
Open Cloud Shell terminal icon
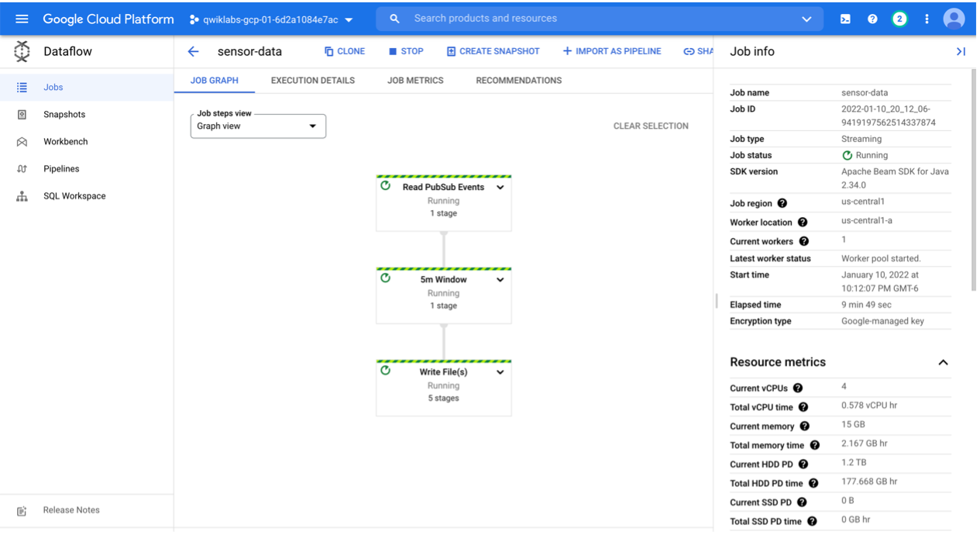coord(845,19)
